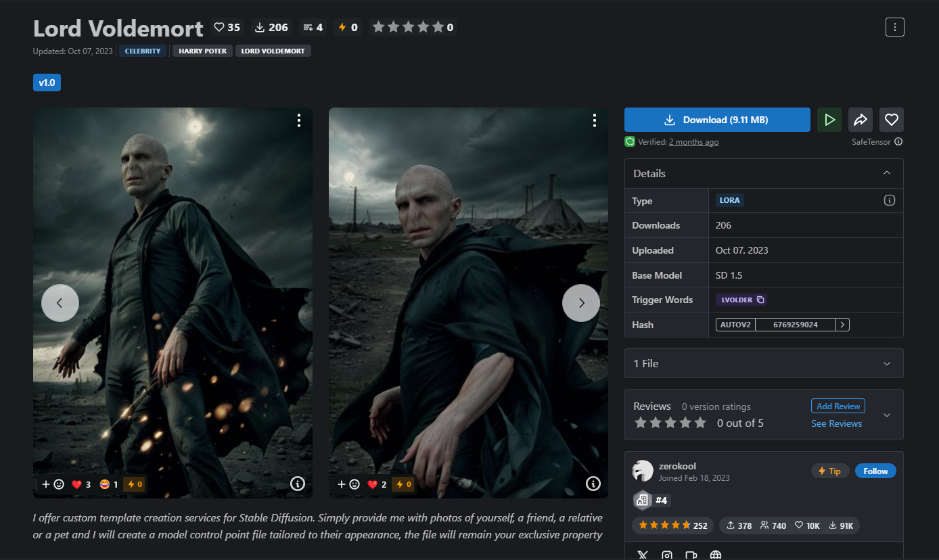
Task: Click the LORA type badge
Action: pyautogui.click(x=730, y=200)
